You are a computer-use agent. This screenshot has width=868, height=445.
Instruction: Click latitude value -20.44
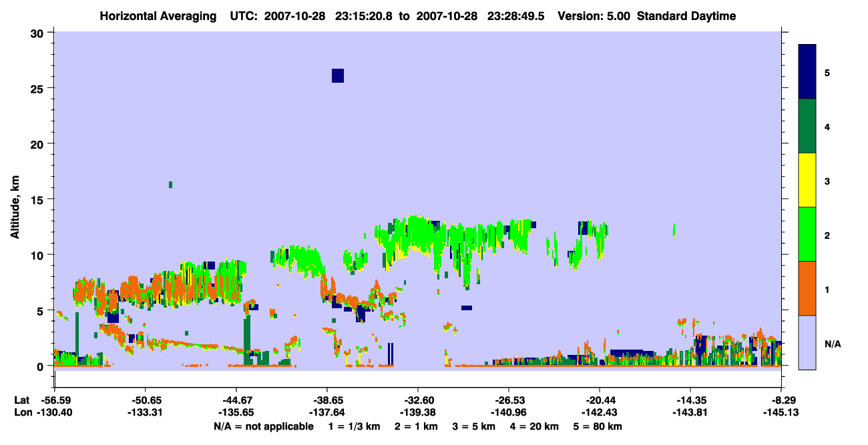(x=600, y=400)
